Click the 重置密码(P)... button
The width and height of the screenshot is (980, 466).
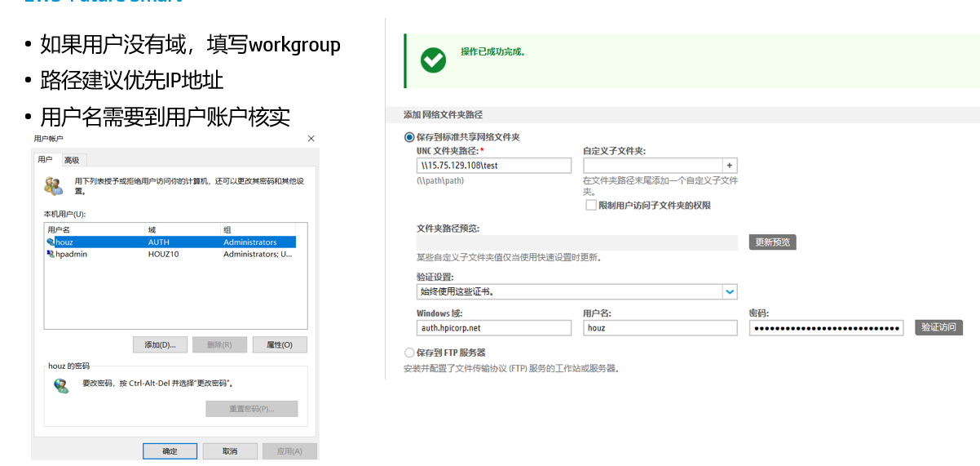coord(252,409)
